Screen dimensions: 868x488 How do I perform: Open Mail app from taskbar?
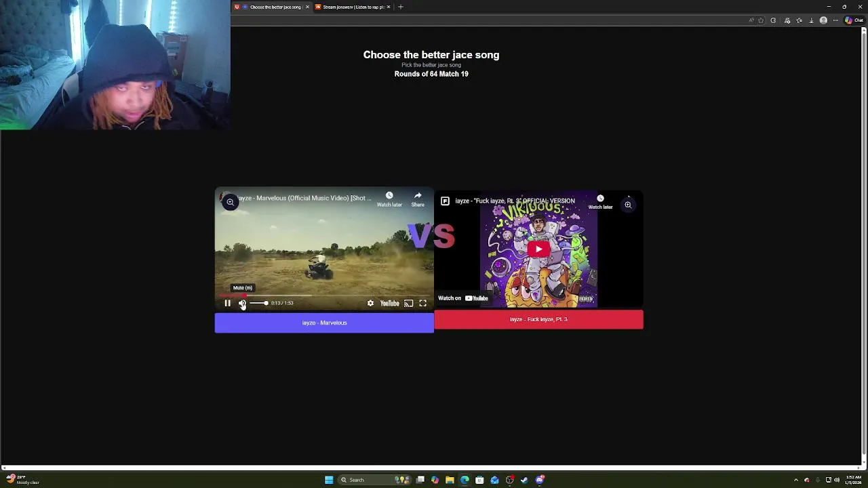point(494,480)
